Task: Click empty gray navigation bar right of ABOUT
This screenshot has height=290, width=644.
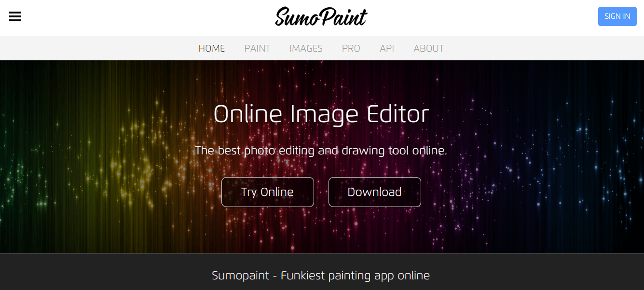Action: click(x=540, y=48)
